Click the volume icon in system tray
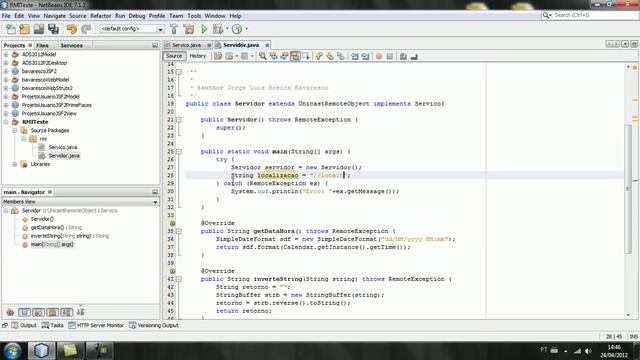The image size is (640, 360). [588, 351]
